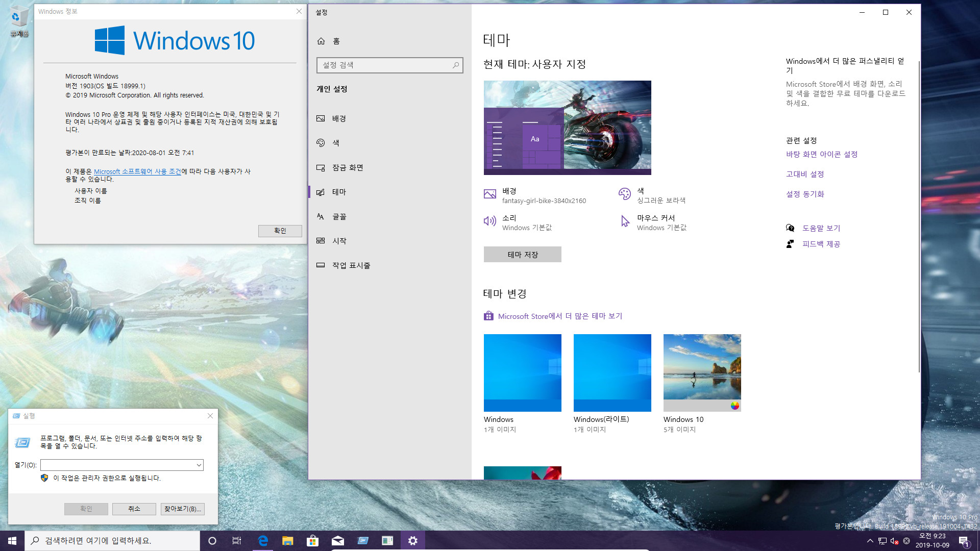980x551 pixels.
Task: Click the Settings search input field
Action: click(389, 65)
